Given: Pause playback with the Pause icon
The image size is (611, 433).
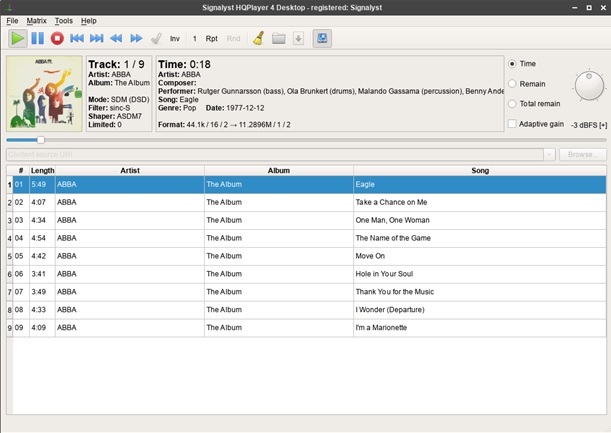Looking at the screenshot, I should pos(37,39).
